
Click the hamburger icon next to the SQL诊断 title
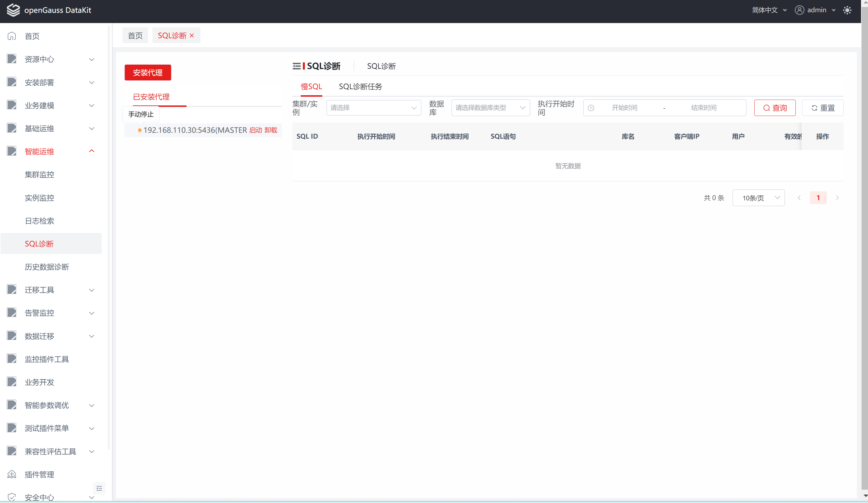tap(296, 66)
